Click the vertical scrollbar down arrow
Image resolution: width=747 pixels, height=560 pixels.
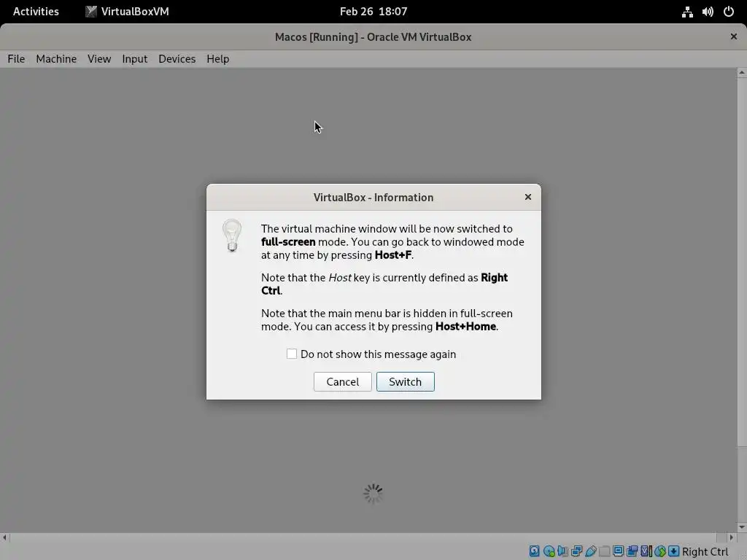pyautogui.click(x=742, y=527)
